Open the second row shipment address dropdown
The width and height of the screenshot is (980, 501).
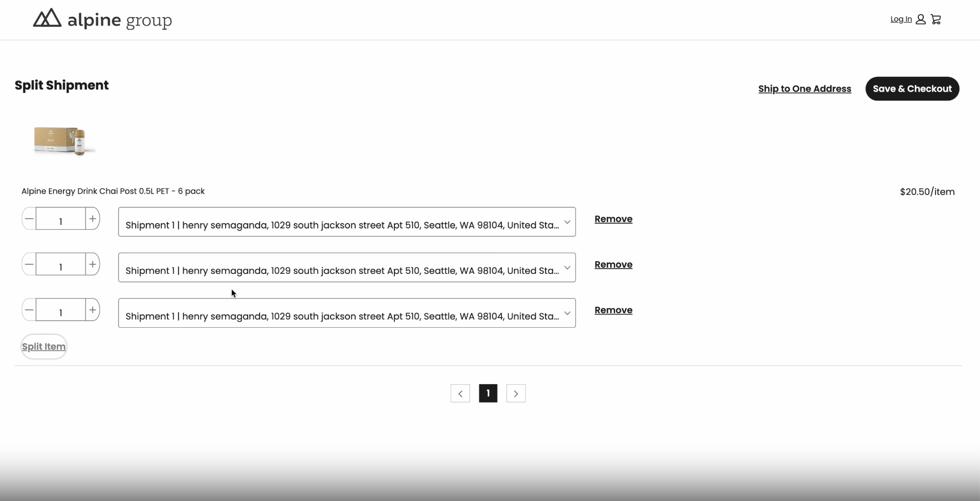pos(347,268)
